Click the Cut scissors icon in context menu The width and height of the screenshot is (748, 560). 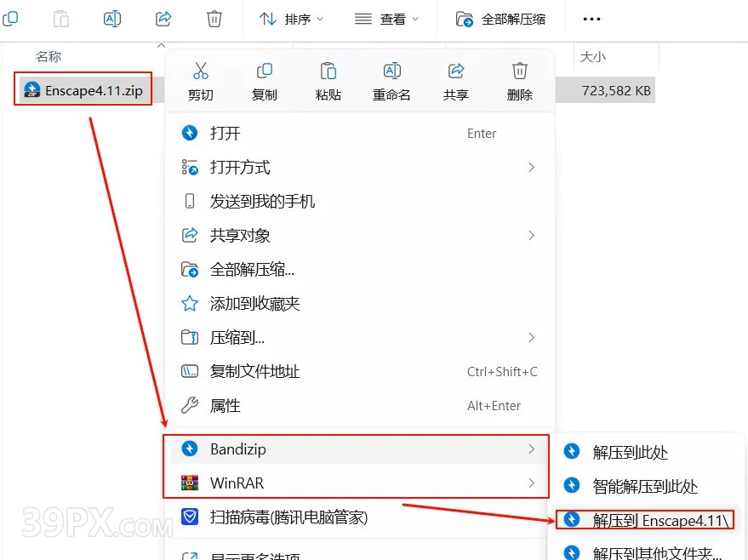click(201, 71)
